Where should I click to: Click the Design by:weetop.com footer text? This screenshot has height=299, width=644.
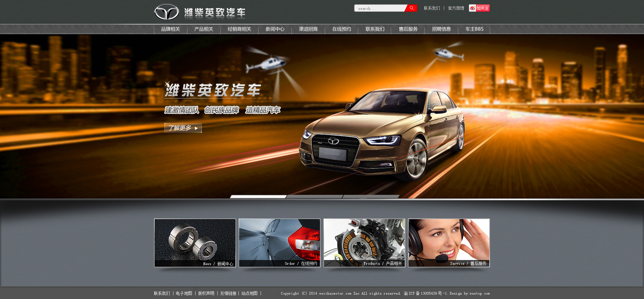(470, 293)
